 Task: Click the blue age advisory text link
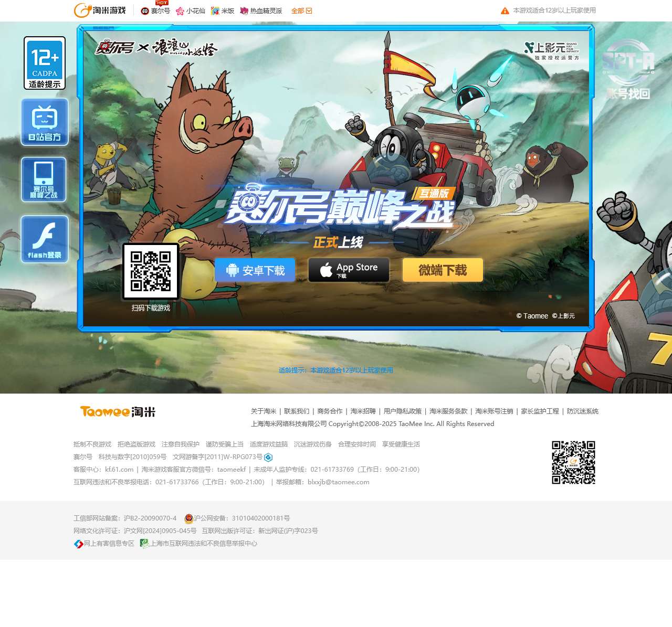[336, 370]
